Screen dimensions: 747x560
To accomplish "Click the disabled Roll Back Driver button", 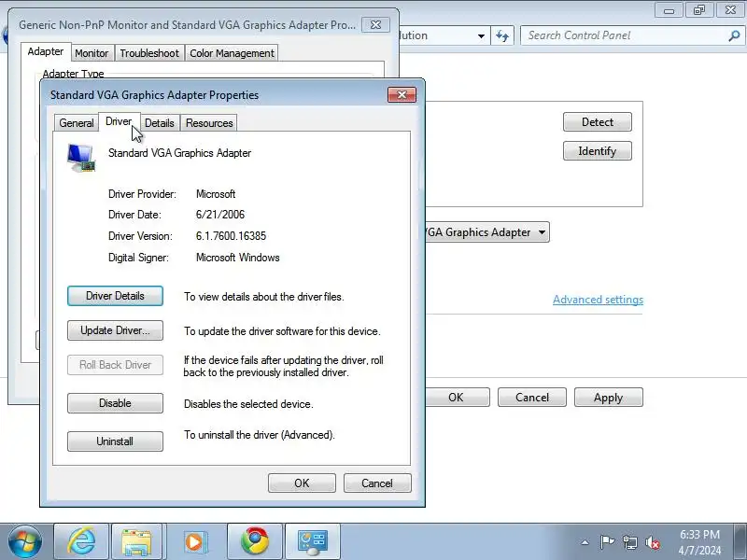I will coord(115,365).
